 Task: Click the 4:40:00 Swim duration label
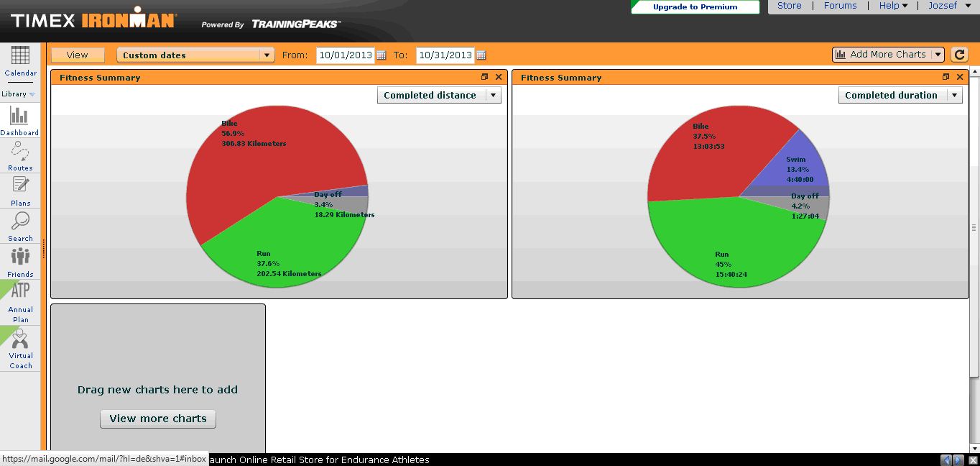[800, 180]
